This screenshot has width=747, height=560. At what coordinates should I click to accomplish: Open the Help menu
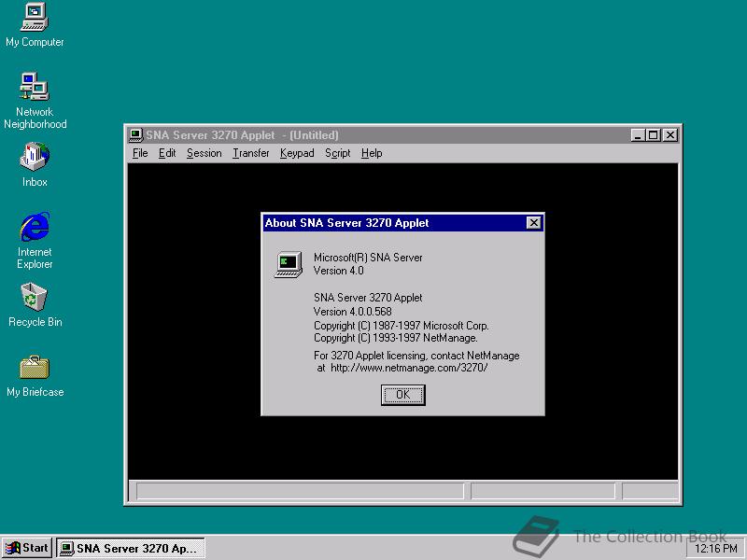(x=372, y=153)
